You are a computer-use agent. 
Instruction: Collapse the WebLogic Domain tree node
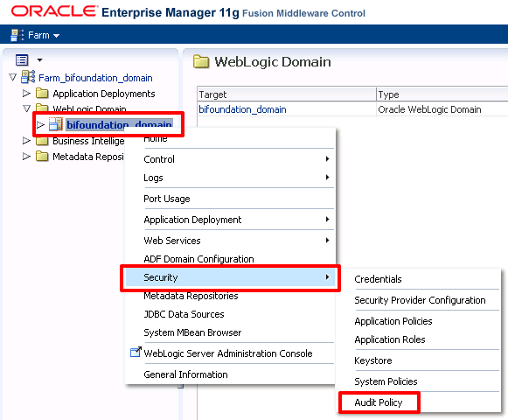(26, 108)
